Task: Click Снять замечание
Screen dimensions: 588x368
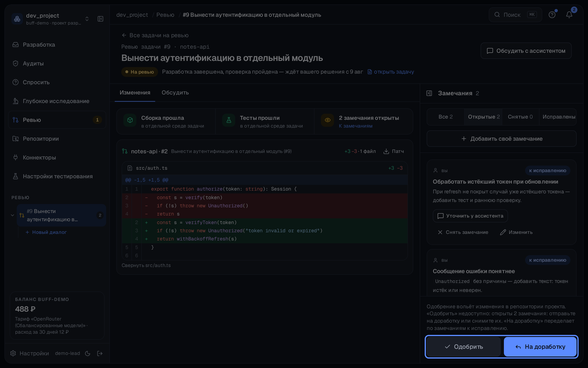Action: (463, 232)
